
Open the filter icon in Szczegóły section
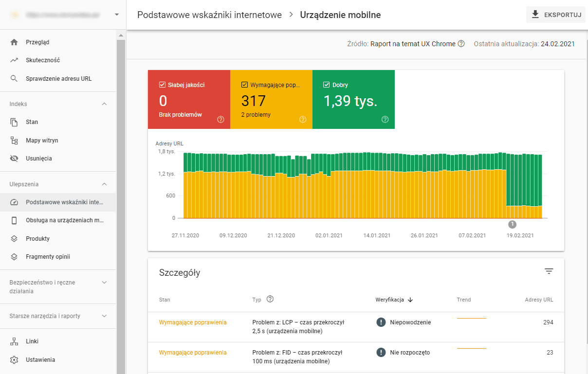[x=549, y=271]
